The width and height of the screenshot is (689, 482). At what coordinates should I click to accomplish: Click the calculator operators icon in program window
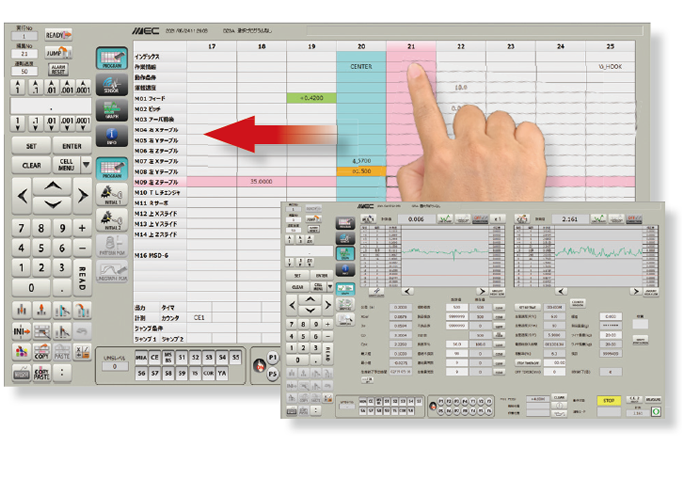(82, 352)
